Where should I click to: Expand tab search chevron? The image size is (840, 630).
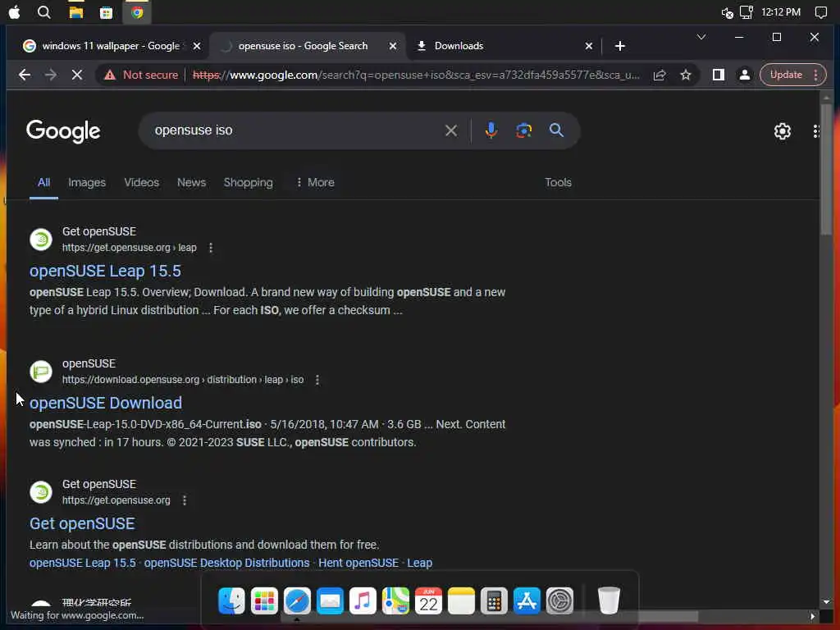(x=701, y=37)
